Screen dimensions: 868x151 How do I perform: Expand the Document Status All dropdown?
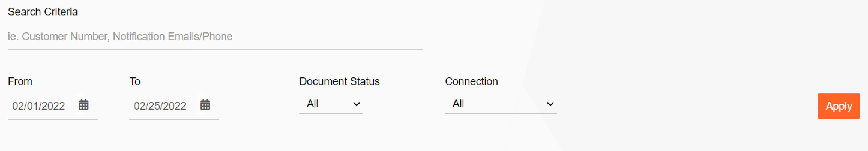tap(331, 104)
